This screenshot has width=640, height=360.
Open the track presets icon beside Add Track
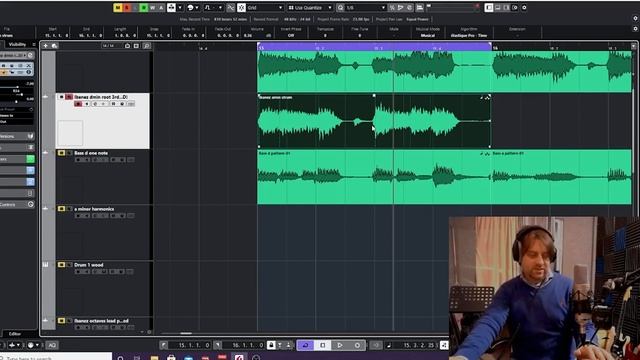[x=54, y=46]
